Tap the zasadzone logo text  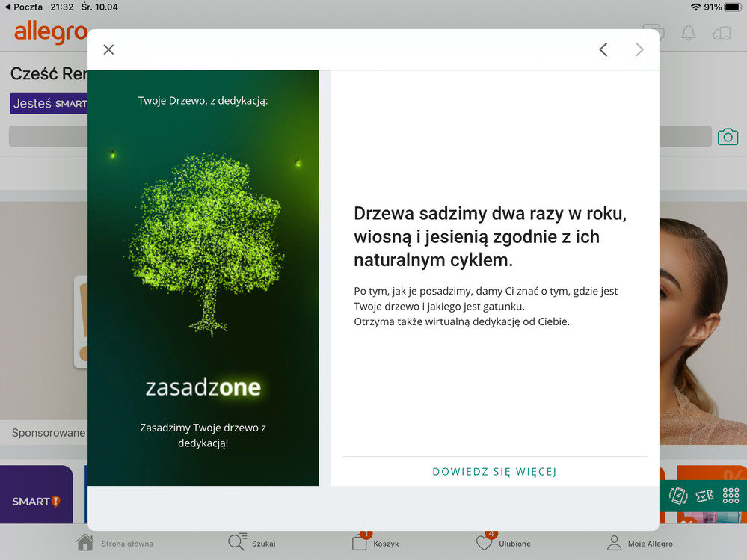[x=203, y=387]
